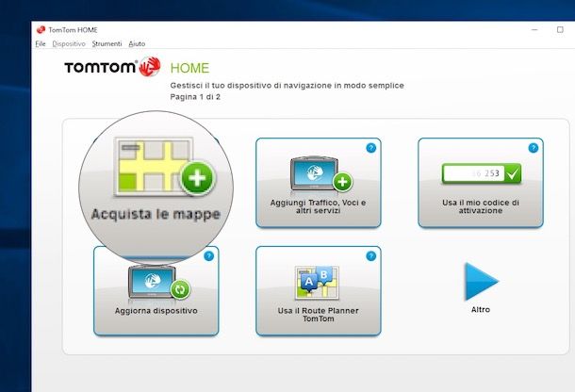
Task: Open Aggiorna dispositivo tile
Action: [x=156, y=291]
